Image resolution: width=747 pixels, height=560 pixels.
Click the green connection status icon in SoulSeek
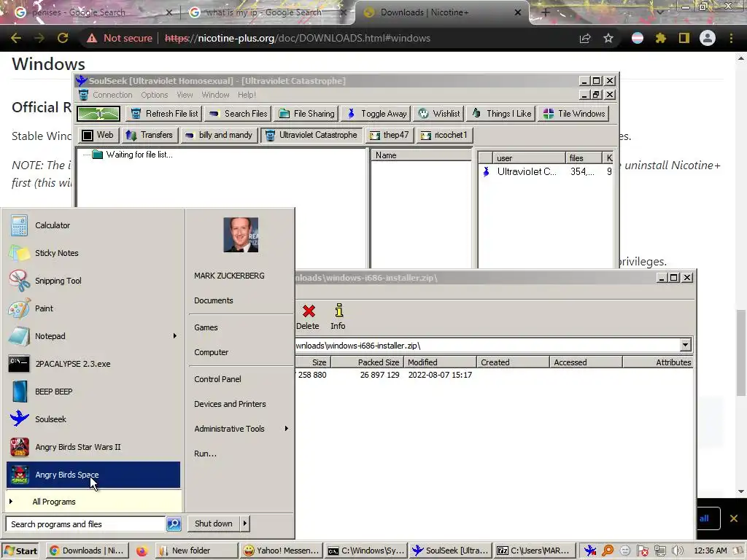pyautogui.click(x=98, y=113)
